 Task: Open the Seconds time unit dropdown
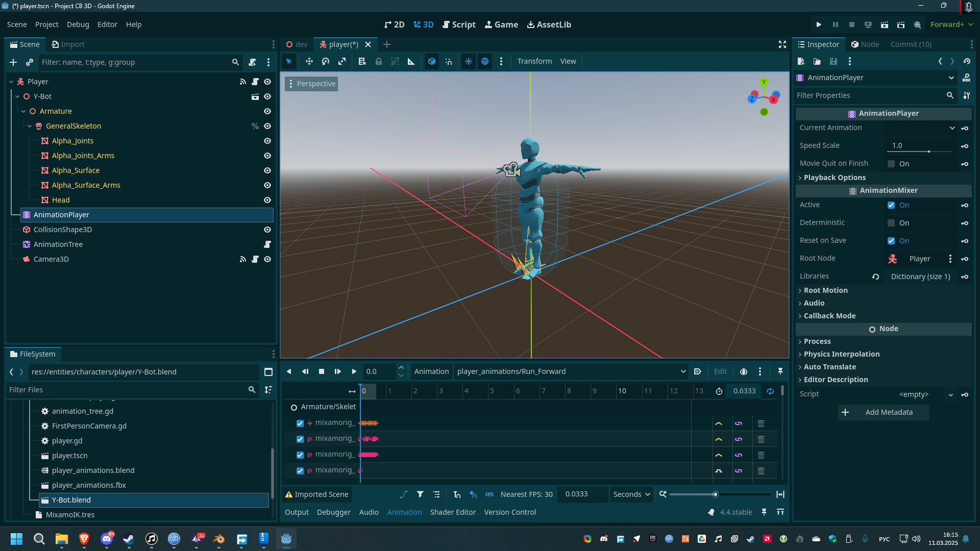pyautogui.click(x=631, y=494)
